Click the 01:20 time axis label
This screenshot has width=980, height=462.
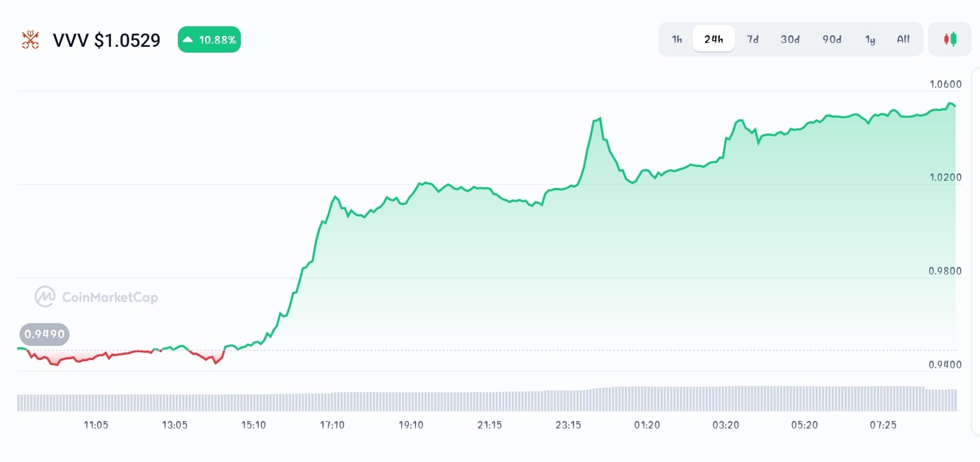tap(647, 425)
